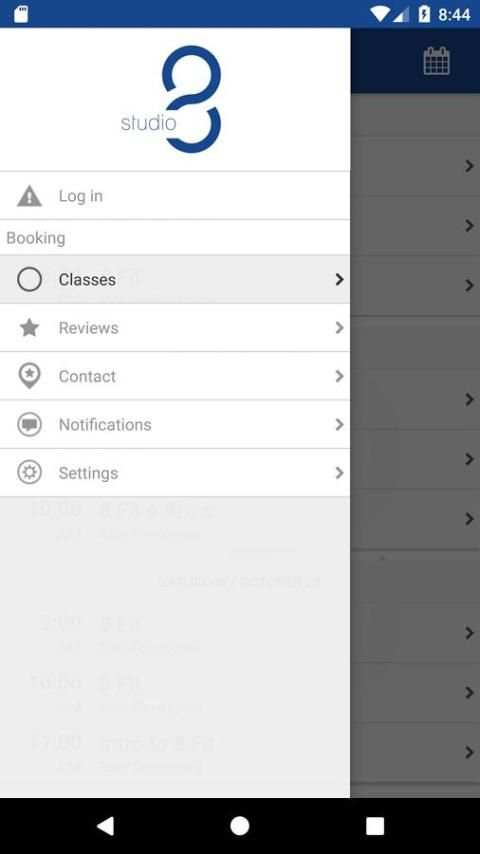
Task: Expand the Notifications row chevron
Action: click(x=339, y=424)
